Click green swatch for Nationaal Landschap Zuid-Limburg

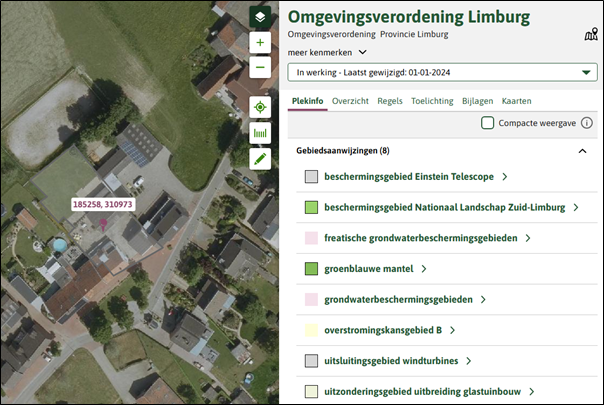pos(311,207)
